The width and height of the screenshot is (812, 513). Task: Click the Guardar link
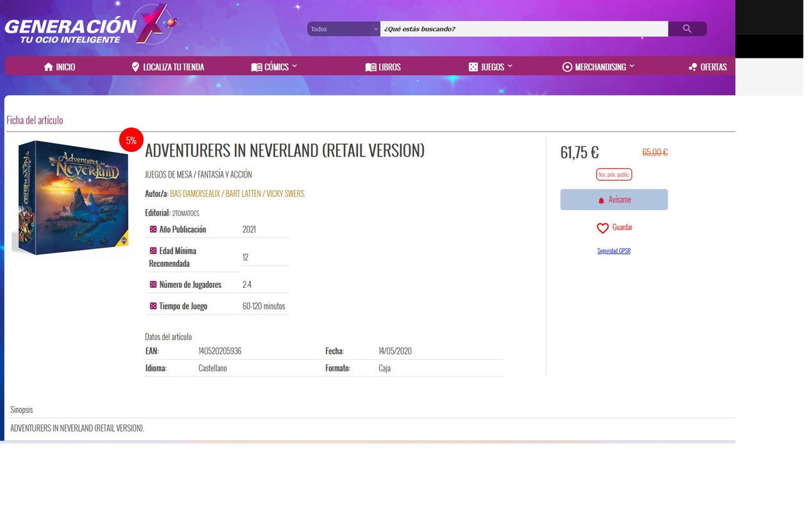[x=622, y=227]
